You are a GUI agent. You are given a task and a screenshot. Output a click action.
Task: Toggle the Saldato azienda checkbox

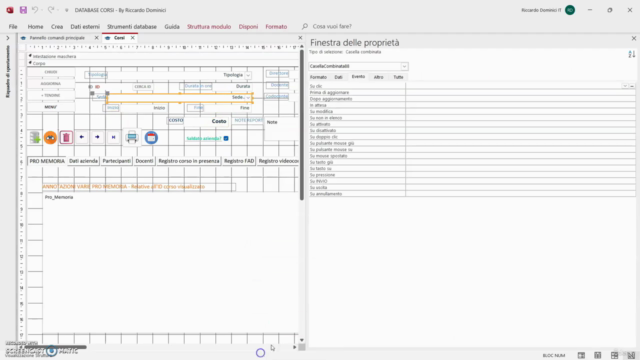[226, 138]
